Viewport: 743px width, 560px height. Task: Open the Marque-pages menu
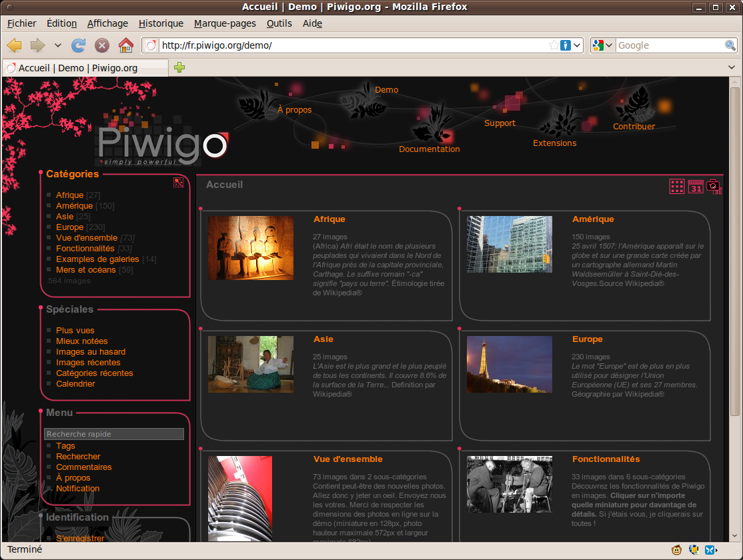click(225, 23)
